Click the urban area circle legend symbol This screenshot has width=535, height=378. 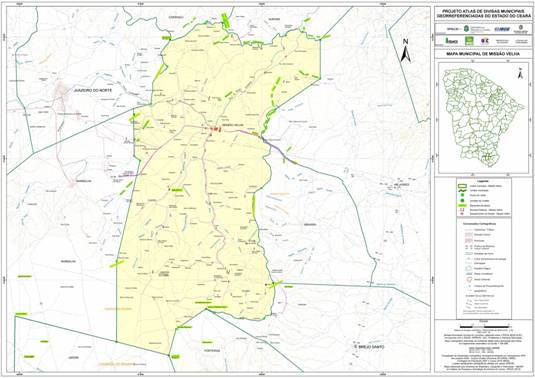pyautogui.click(x=470, y=280)
